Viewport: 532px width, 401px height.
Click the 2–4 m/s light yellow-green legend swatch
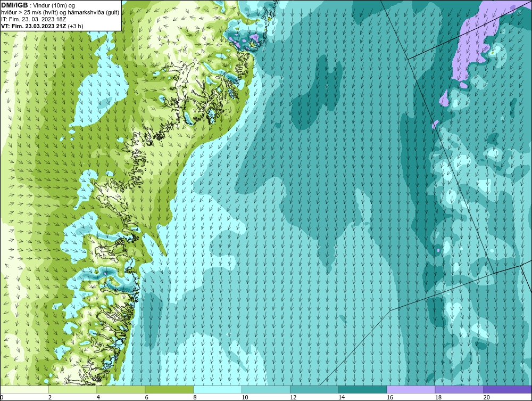pyautogui.click(x=72, y=389)
